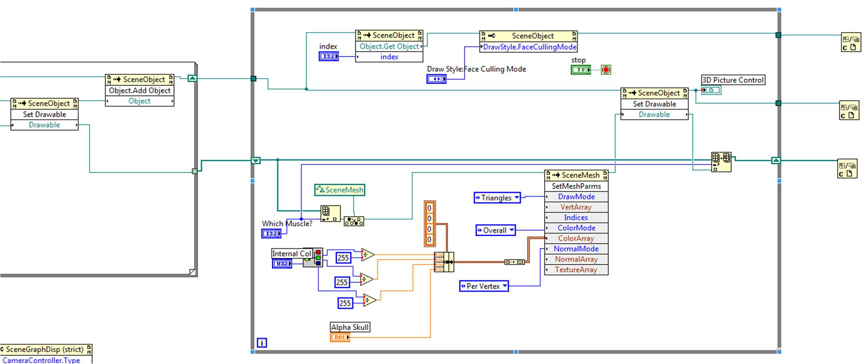The image size is (868, 364).
Task: Select the 3D Picture Control indicator terminal
Action: tap(711, 90)
